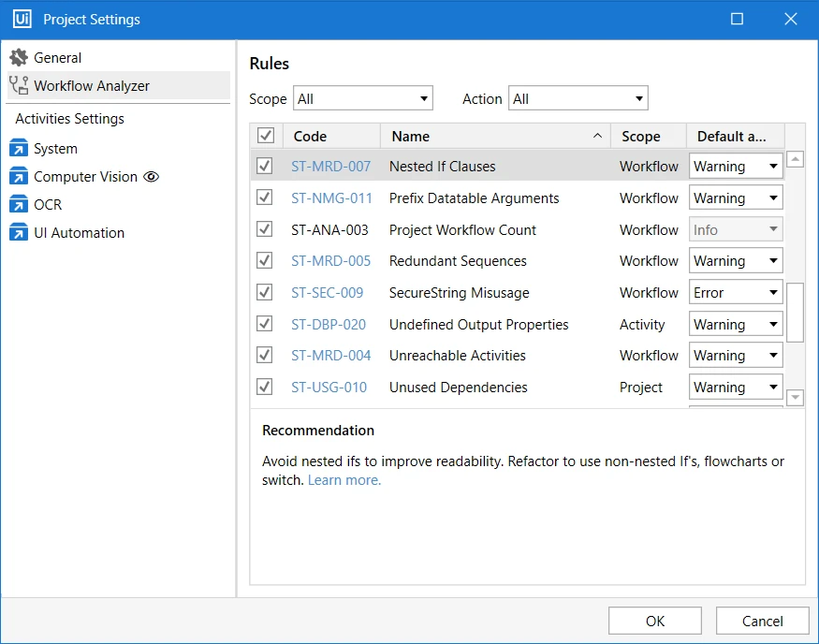Select the Unused Dependencies rule name
This screenshot has height=644, width=819.
tap(458, 387)
